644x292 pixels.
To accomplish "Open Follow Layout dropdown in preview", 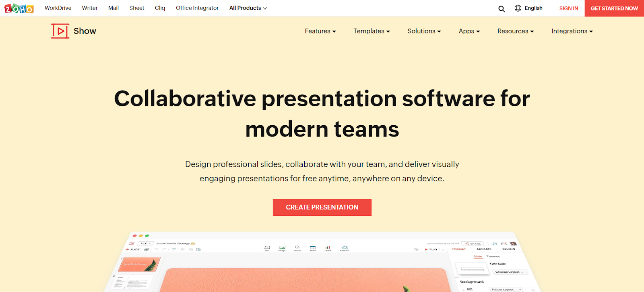I will click(x=506, y=289).
